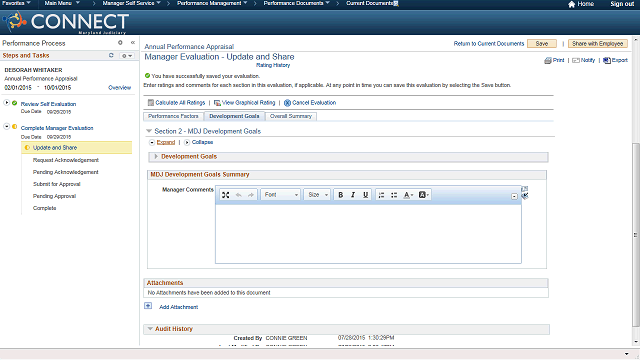
Task: Click the Submit for Approval step text
Action: pyautogui.click(x=57, y=184)
